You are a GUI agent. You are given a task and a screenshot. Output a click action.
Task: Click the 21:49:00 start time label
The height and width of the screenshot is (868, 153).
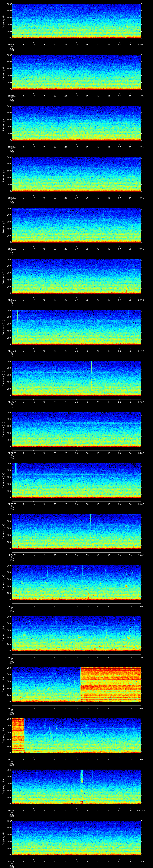tap(12, 300)
